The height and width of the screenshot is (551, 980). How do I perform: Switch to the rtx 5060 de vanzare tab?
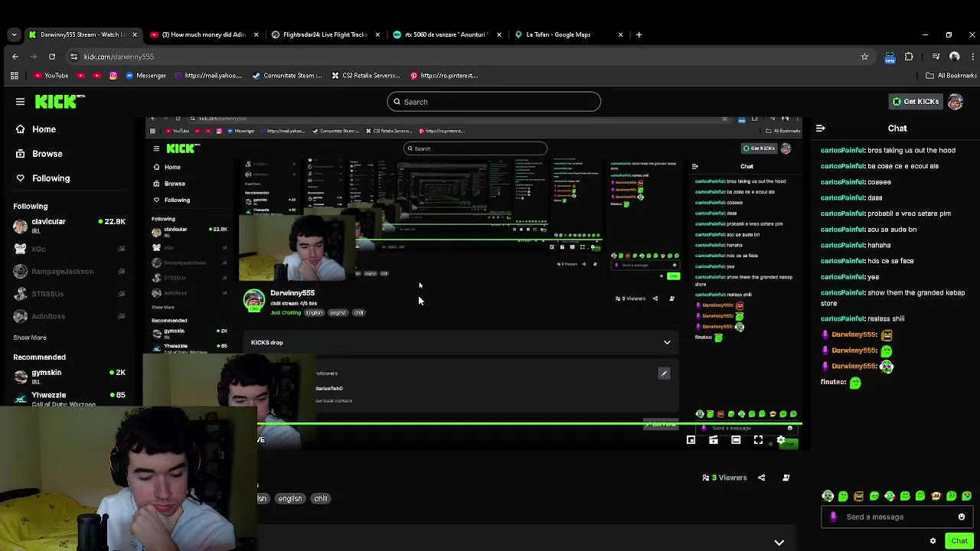click(446, 34)
